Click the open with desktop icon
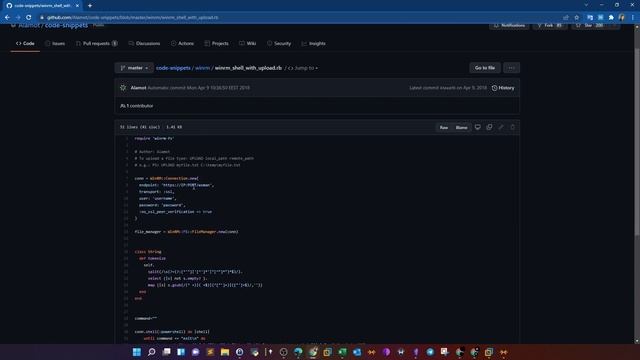640x360 pixels. click(478, 127)
